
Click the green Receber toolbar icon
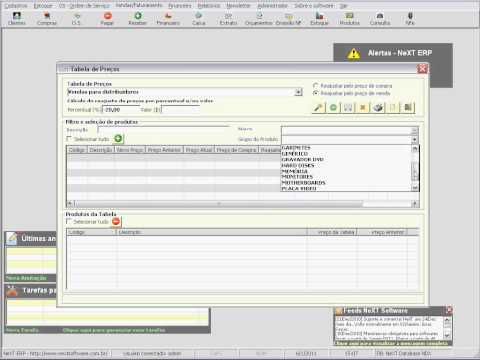click(138, 19)
